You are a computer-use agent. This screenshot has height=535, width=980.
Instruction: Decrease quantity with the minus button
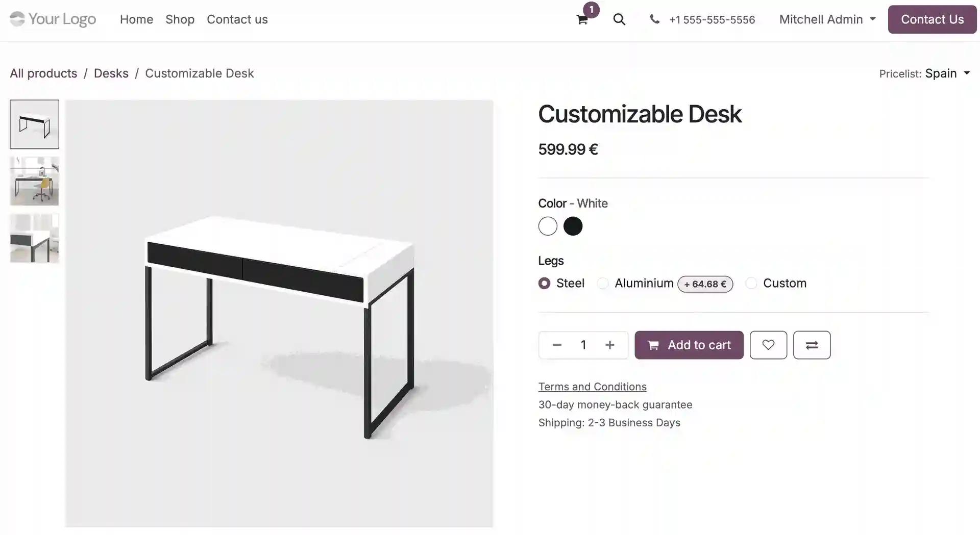(557, 345)
